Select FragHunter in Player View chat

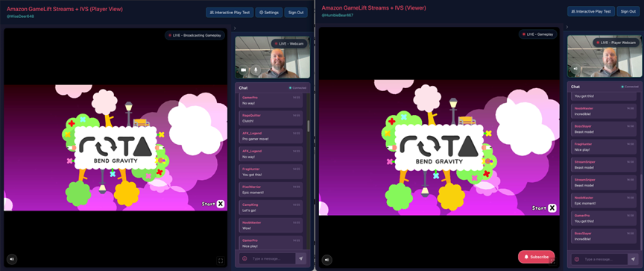pos(250,169)
